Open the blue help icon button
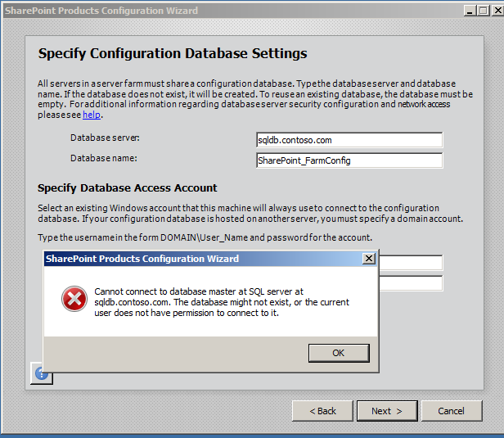 pyautogui.click(x=42, y=373)
